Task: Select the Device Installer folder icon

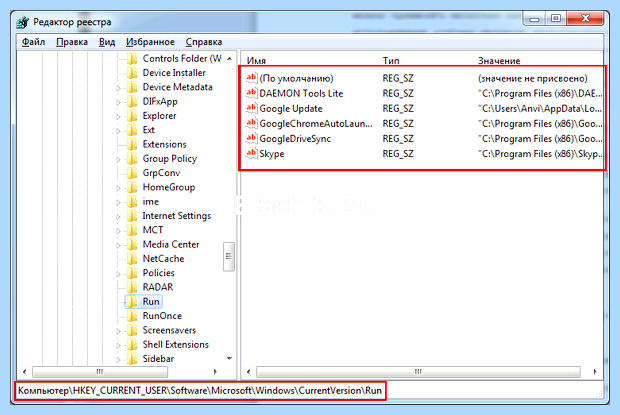Action: point(132,73)
